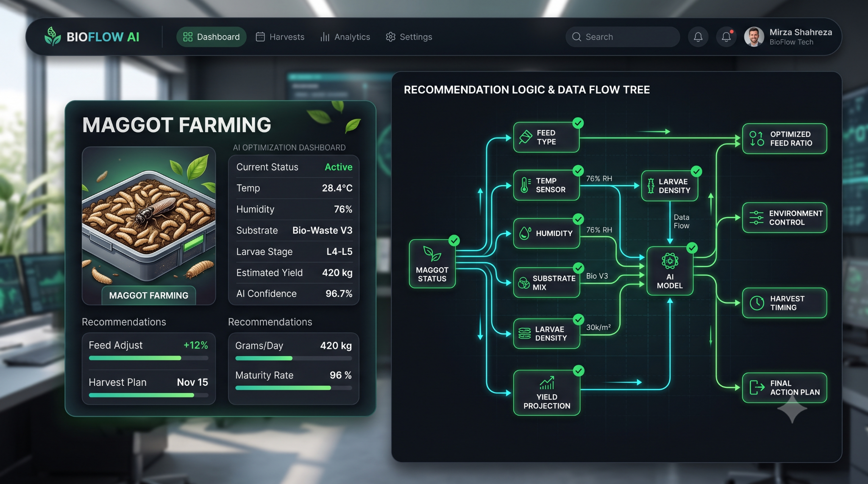Select the Current Status Active row
Image resolution: width=868 pixels, height=484 pixels.
294,167
